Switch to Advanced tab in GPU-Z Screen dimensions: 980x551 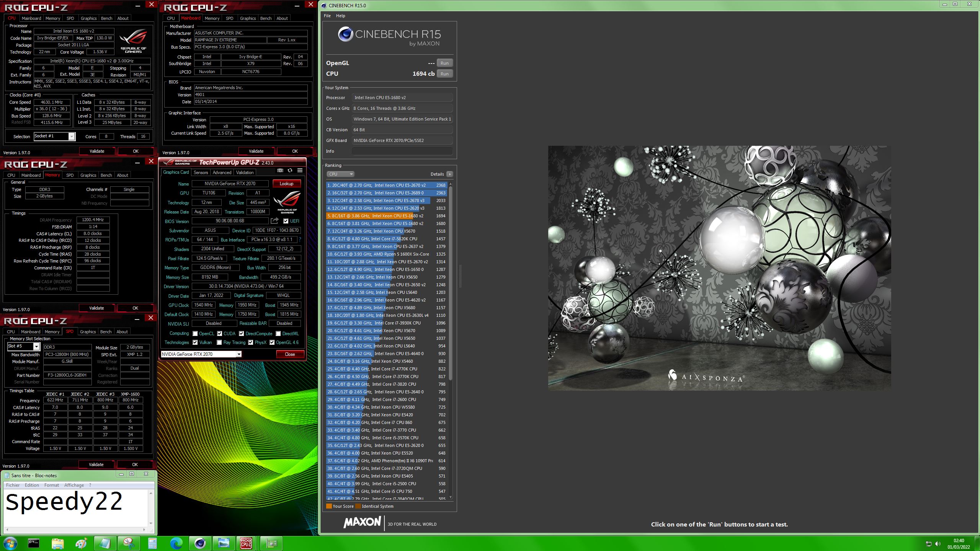[222, 173]
